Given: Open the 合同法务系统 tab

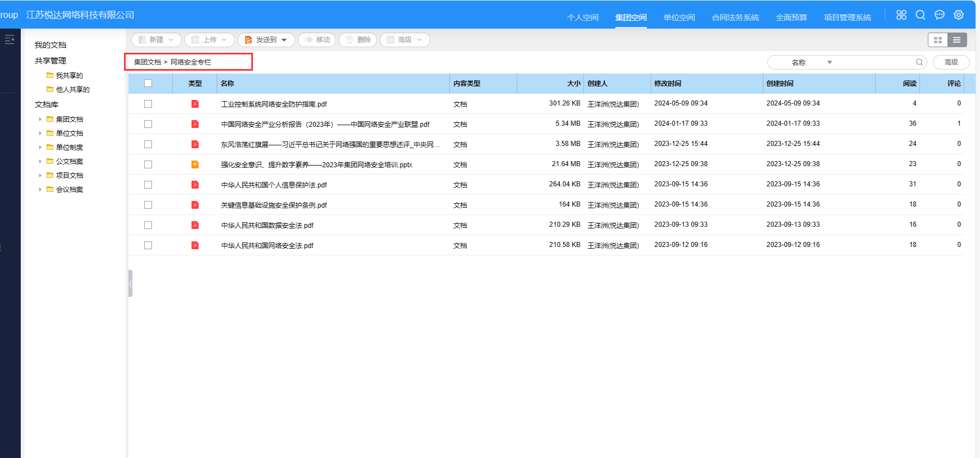Looking at the screenshot, I should [735, 17].
